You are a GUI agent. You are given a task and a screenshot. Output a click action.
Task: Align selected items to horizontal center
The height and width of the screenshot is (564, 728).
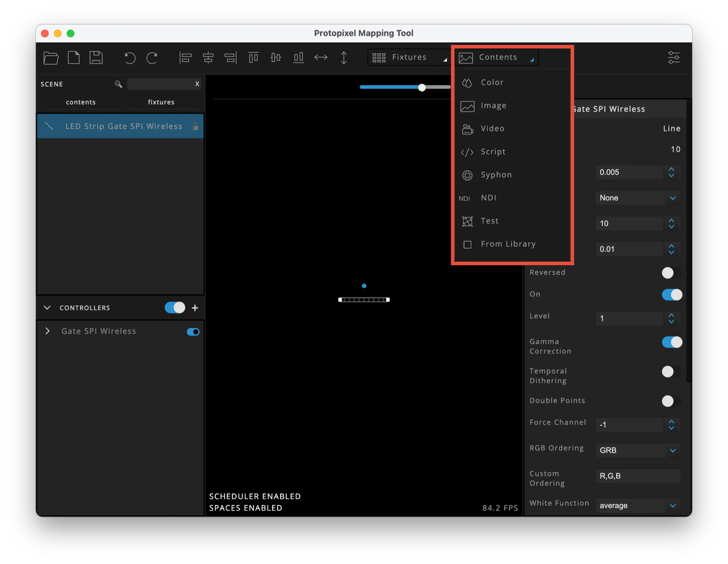(208, 57)
